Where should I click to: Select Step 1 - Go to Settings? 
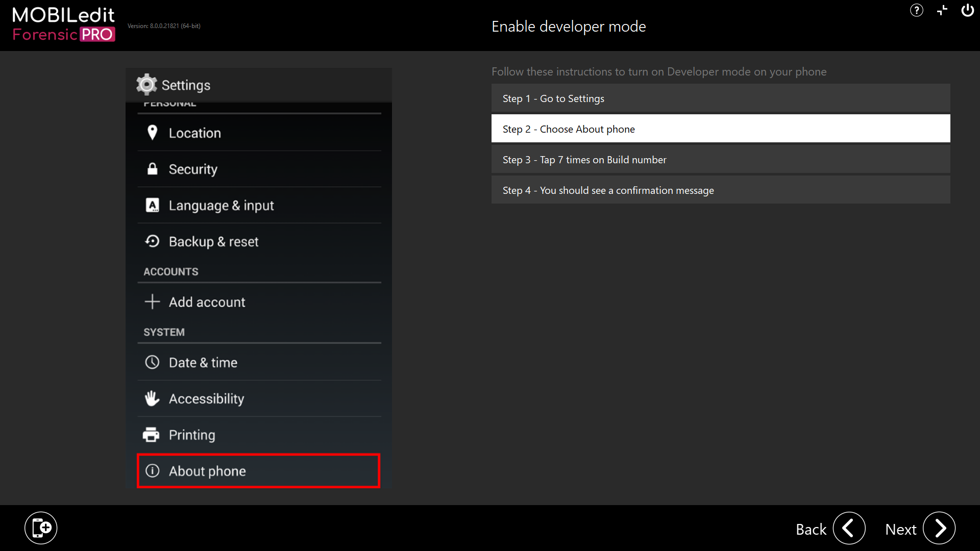point(720,98)
